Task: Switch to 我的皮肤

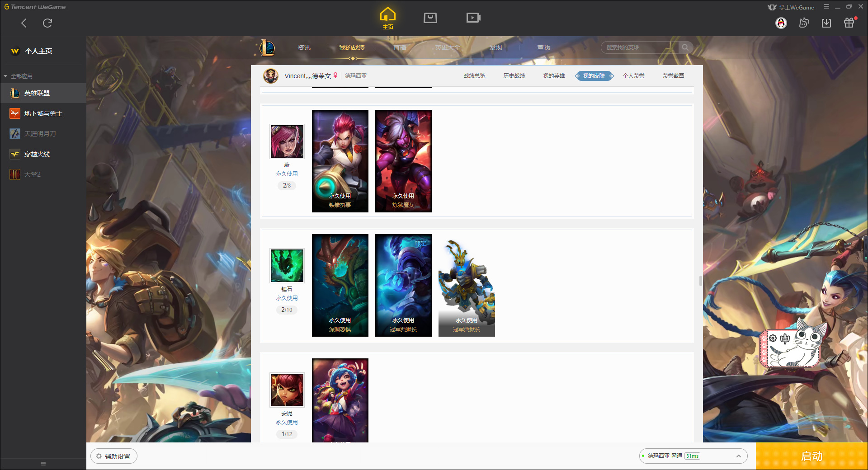Action: (594, 76)
